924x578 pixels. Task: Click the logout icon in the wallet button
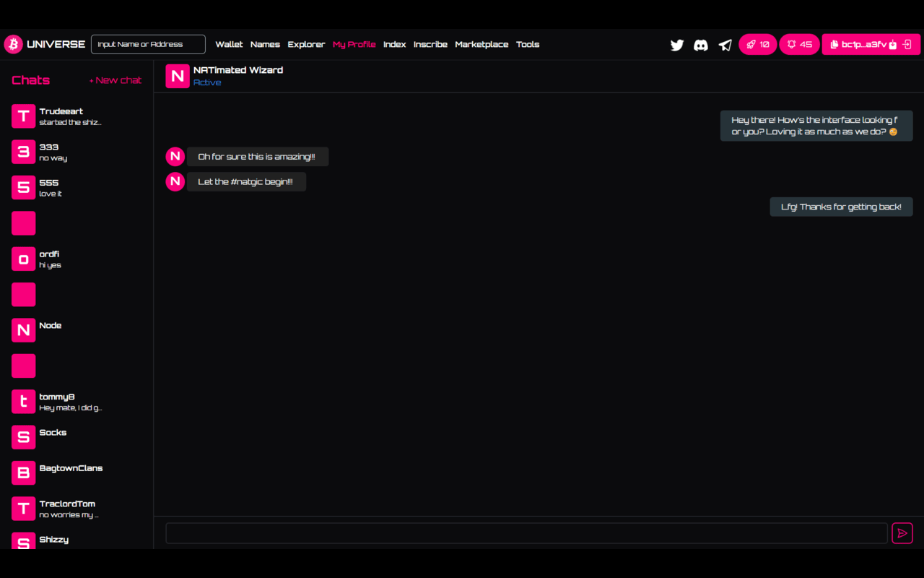pos(907,45)
